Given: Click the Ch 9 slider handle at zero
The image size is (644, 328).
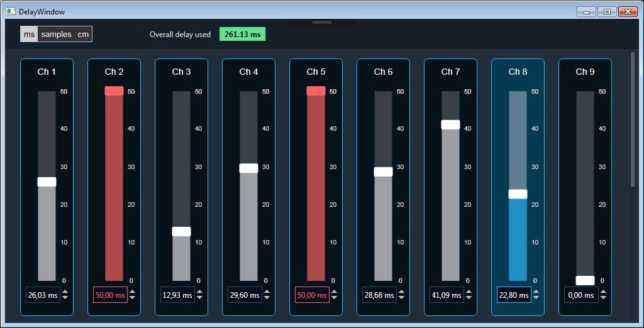Looking at the screenshot, I should click(x=586, y=280).
